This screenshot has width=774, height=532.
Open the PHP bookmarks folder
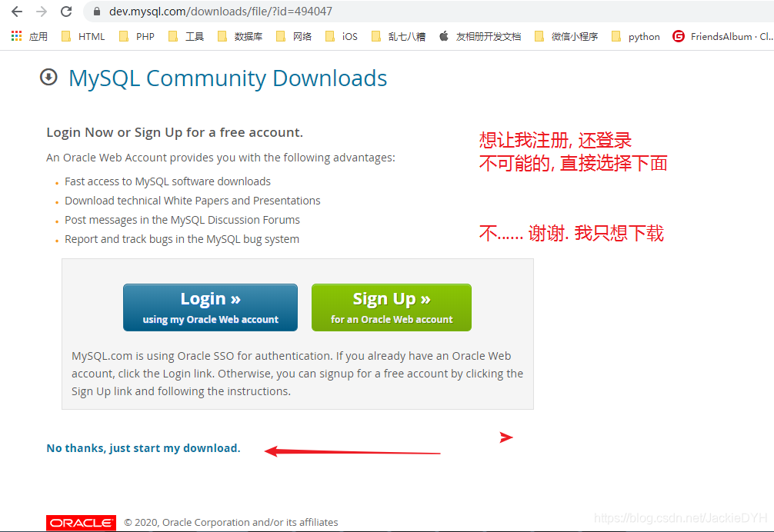(x=137, y=36)
